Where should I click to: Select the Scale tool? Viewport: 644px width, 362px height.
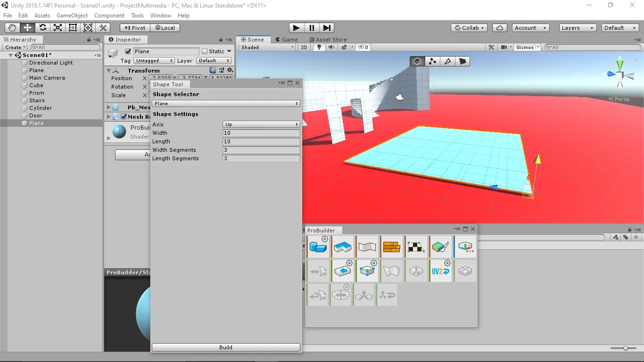point(58,28)
